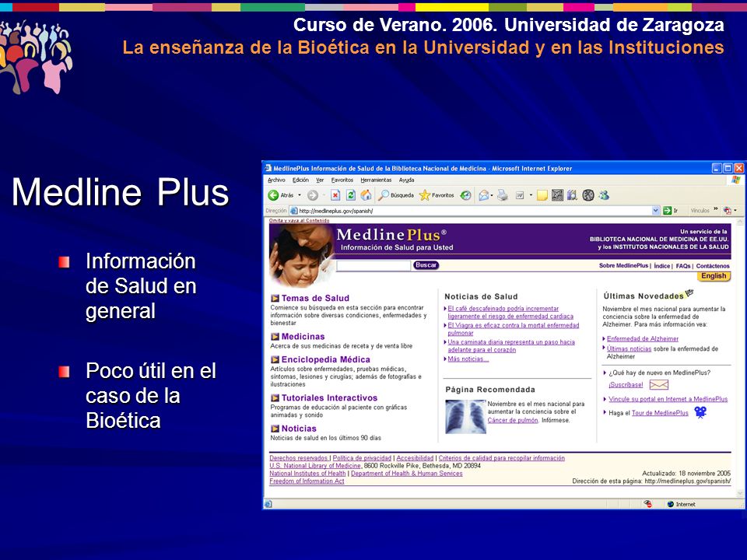Stop loading with the red X icon

(x=335, y=195)
